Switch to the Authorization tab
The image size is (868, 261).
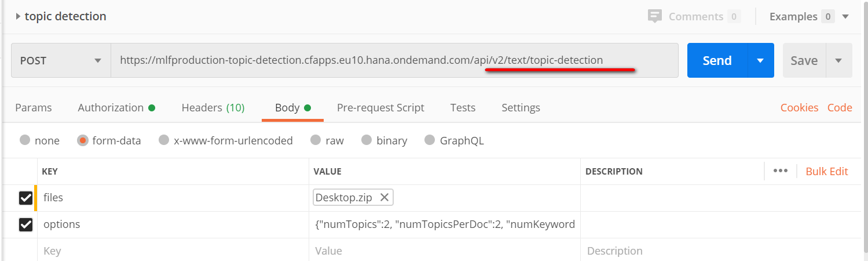pos(116,107)
